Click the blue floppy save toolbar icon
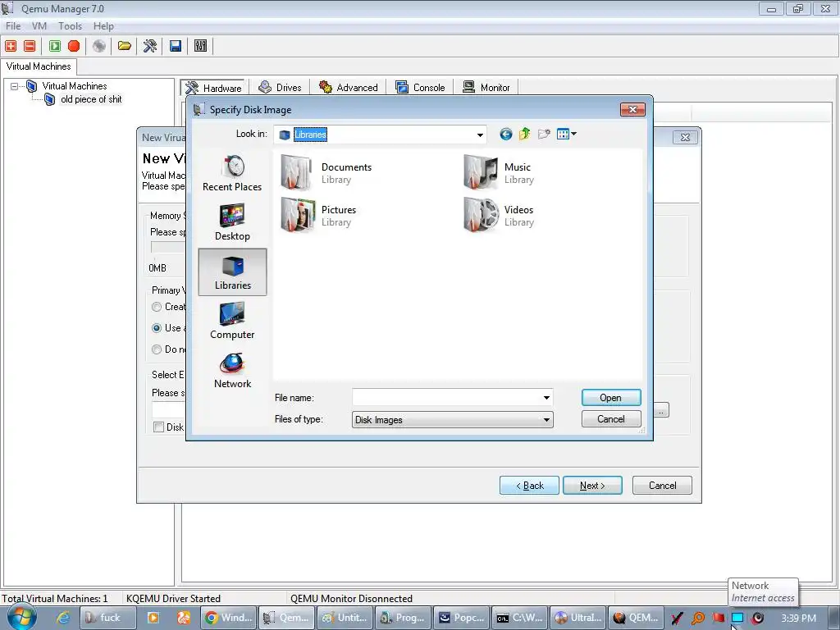The width and height of the screenshot is (840, 630). click(x=176, y=46)
